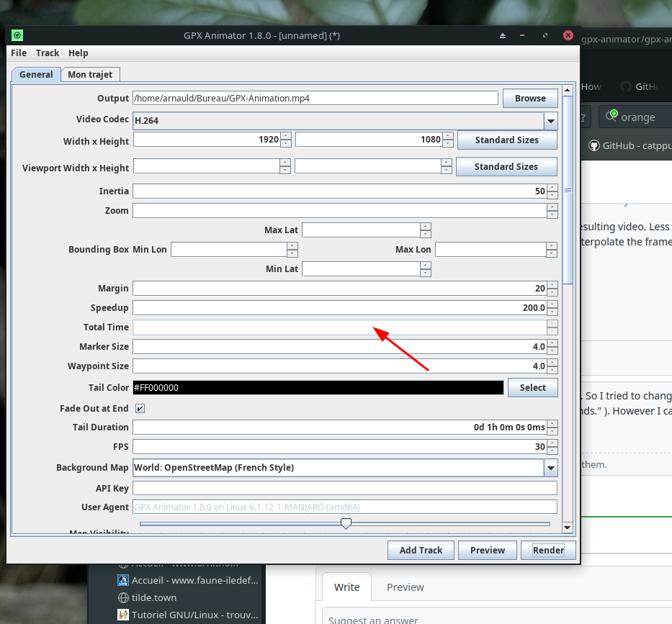Click the Browse button for the Output path

point(530,98)
